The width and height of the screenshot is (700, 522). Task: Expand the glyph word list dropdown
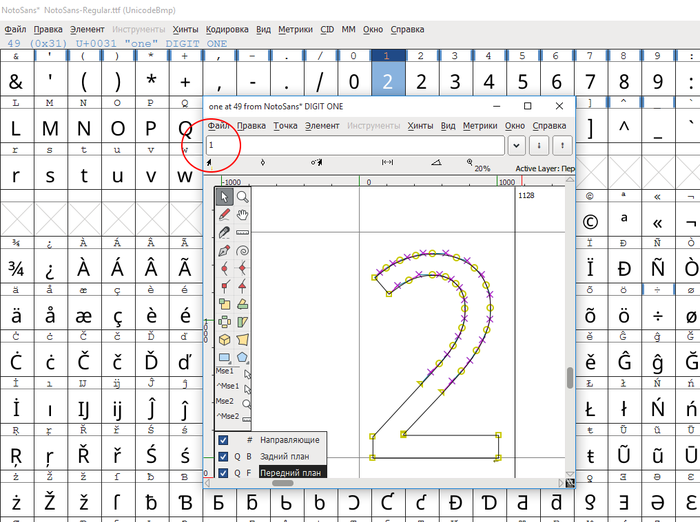click(516, 145)
